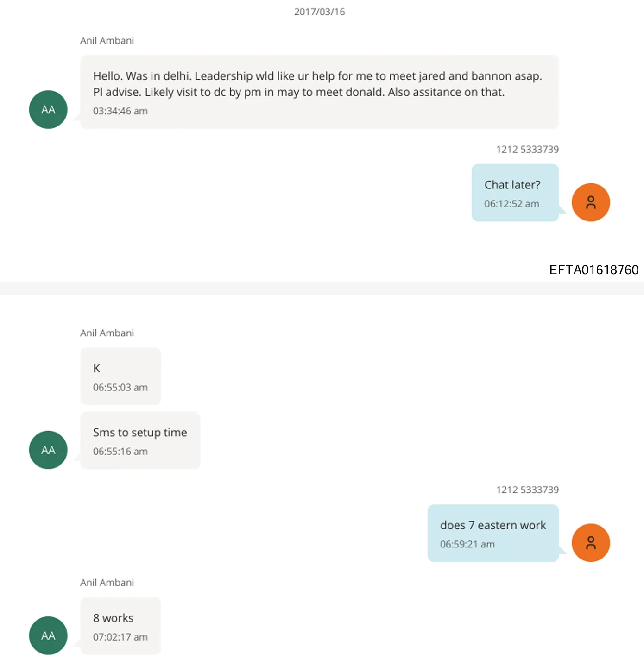The image size is (644, 666).
Task: Click the Anil Ambani name above "8 works"
Action: click(x=107, y=583)
